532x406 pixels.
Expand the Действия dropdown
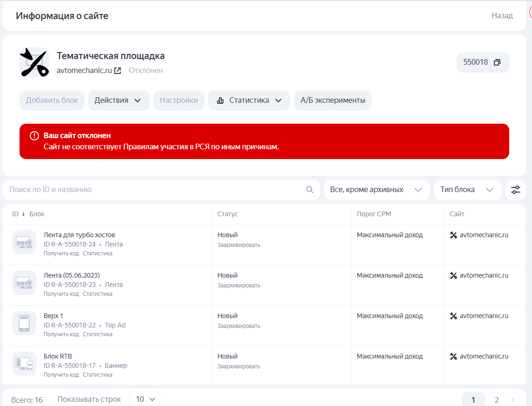(118, 100)
